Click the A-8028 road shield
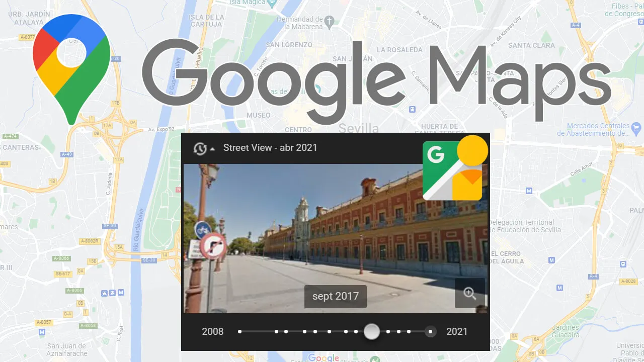644x362 pixels. click(x=629, y=282)
